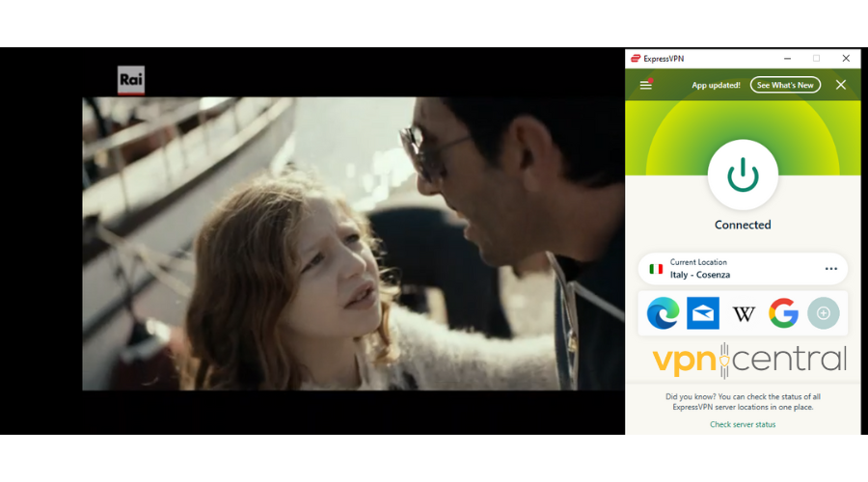Maximize the ExpressVPN window
Viewport: 868px width, 482px height.
pos(816,58)
